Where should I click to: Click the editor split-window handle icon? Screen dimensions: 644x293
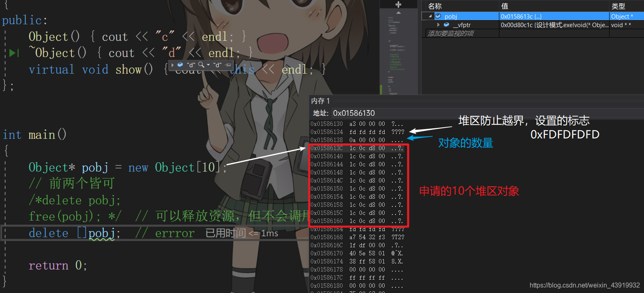pyautogui.click(x=398, y=4)
